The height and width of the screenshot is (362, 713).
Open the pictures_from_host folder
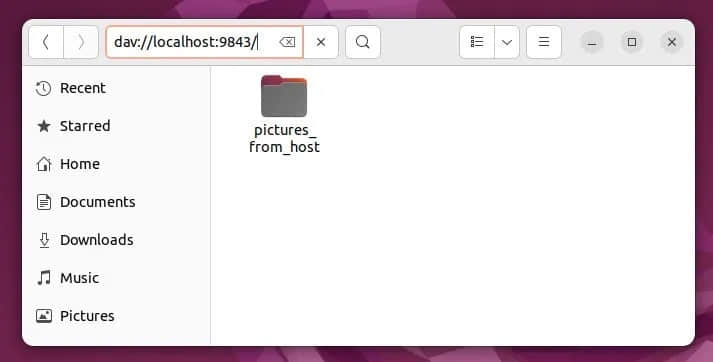tap(284, 115)
